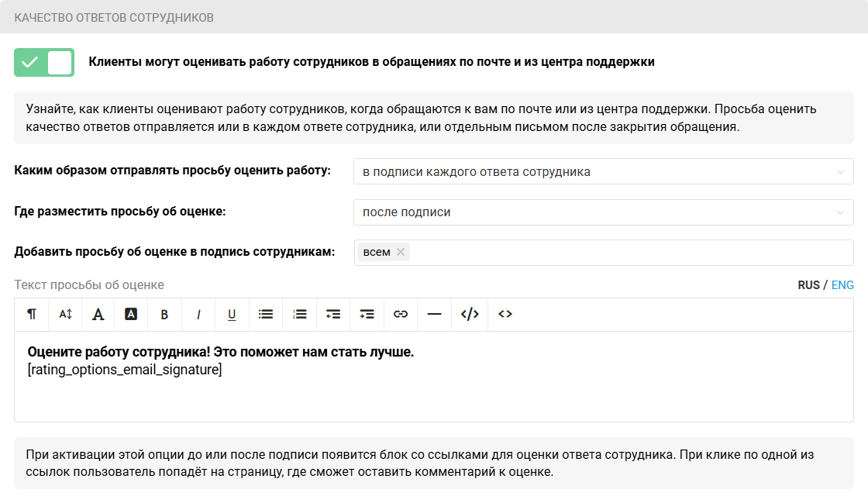Viewport: 868px width, 503px height.
Task: Click the last angle brackets toolbar icon
Action: (505, 314)
